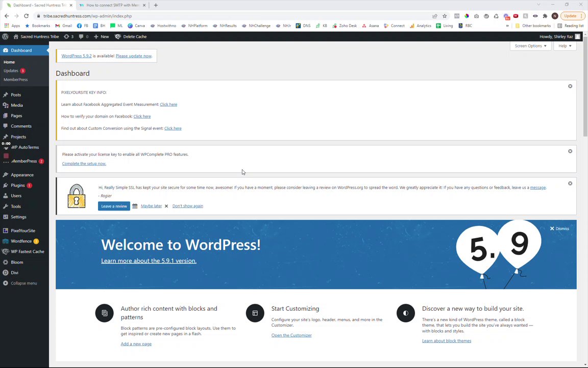Dismiss the Welcome to WordPress panel
The width and height of the screenshot is (588, 368).
pyautogui.click(x=559, y=228)
